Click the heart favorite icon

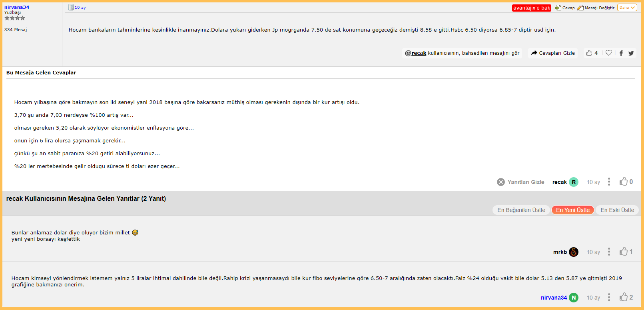609,53
